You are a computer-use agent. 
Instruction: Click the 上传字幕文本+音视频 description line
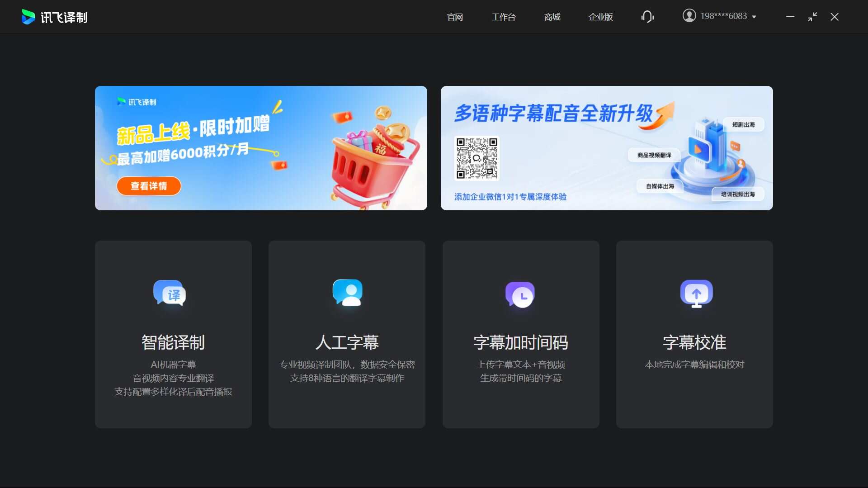[x=521, y=365]
